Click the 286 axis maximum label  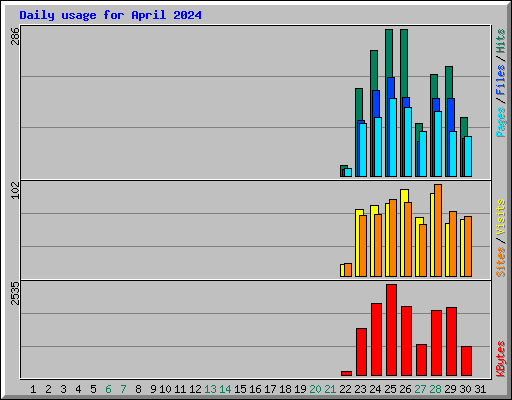[15, 36]
